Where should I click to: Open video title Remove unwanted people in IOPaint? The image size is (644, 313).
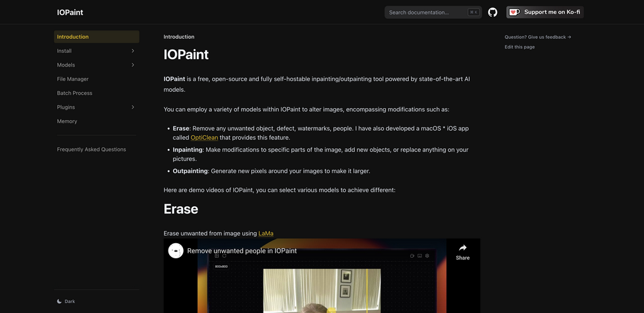click(242, 251)
